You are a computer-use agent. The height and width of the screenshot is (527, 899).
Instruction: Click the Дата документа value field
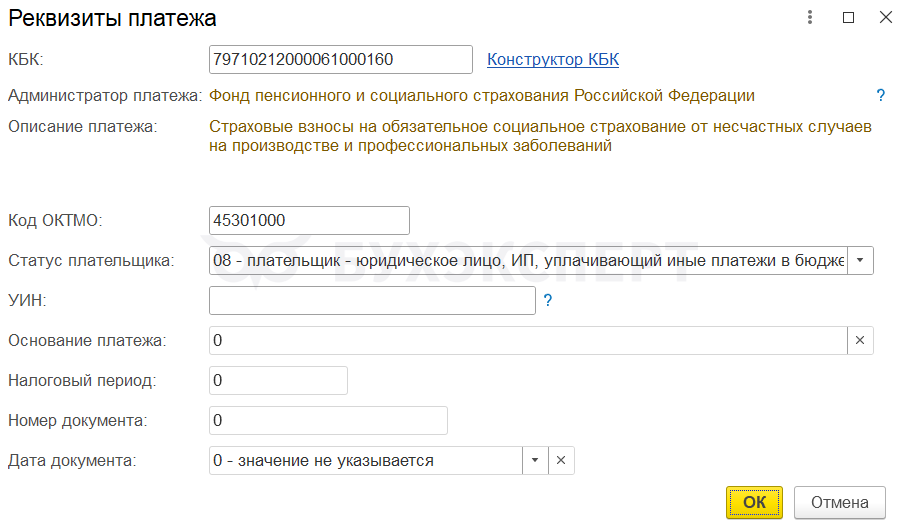point(366,460)
